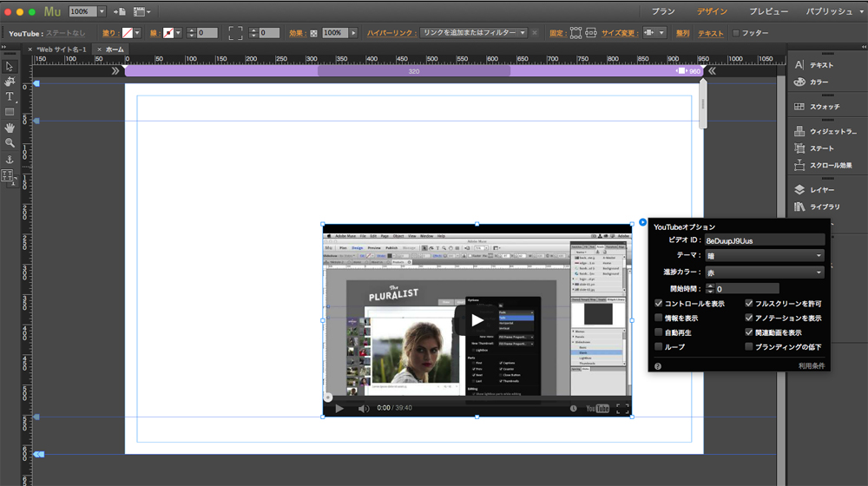Click the ハイパーリンク label
Image resolution: width=868 pixels, height=486 pixels.
391,33
